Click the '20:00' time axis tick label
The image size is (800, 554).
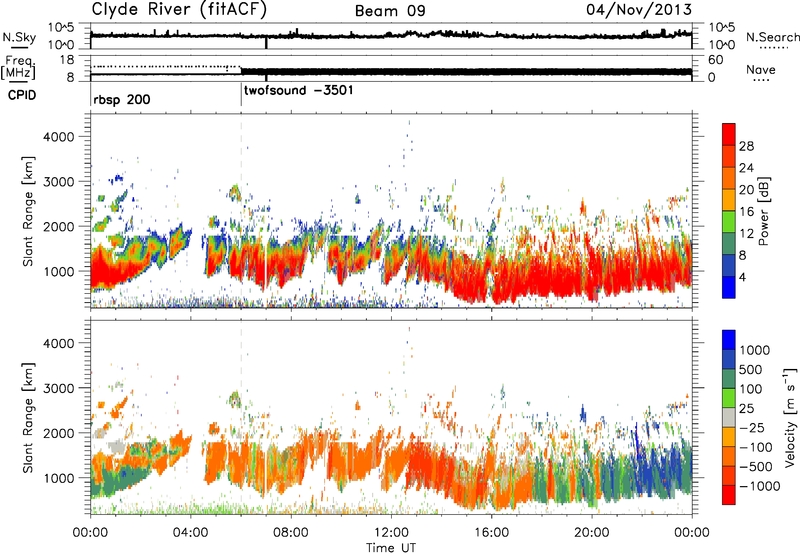pos(592,533)
